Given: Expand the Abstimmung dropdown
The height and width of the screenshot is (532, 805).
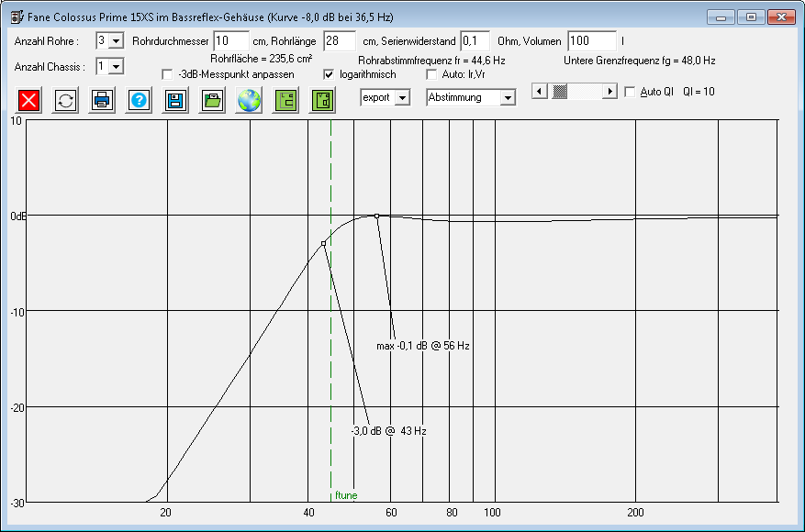Looking at the screenshot, I should point(508,97).
